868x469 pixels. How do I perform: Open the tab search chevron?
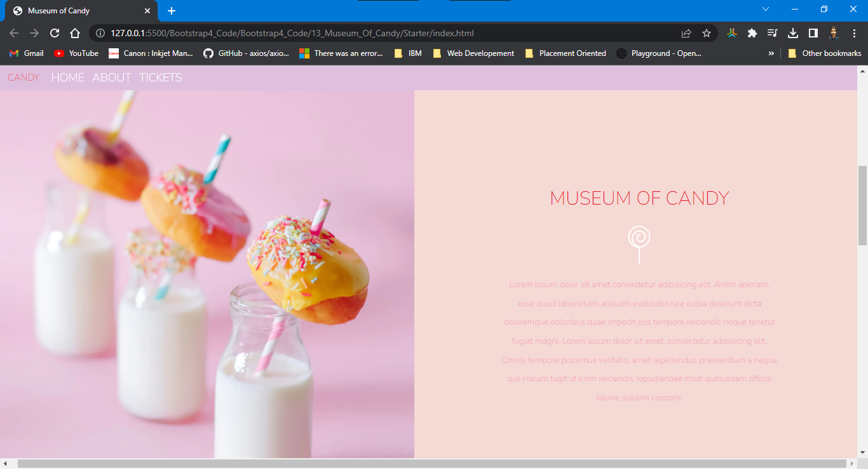pos(766,10)
